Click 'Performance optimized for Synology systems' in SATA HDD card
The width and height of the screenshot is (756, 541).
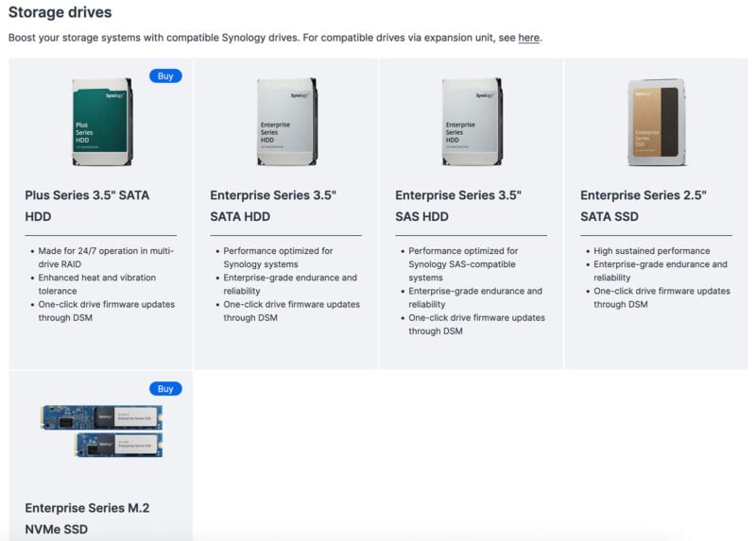pyautogui.click(x=278, y=258)
